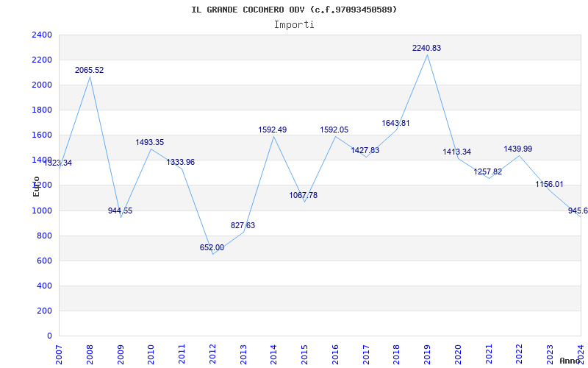This screenshot has height=368, width=588.
Task: Click the 1800 y-axis value
Action: 42,110
